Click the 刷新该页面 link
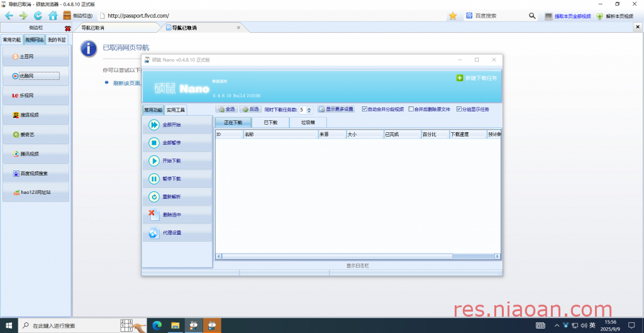Image resolution: width=644 pixels, height=333 pixels. (x=127, y=82)
